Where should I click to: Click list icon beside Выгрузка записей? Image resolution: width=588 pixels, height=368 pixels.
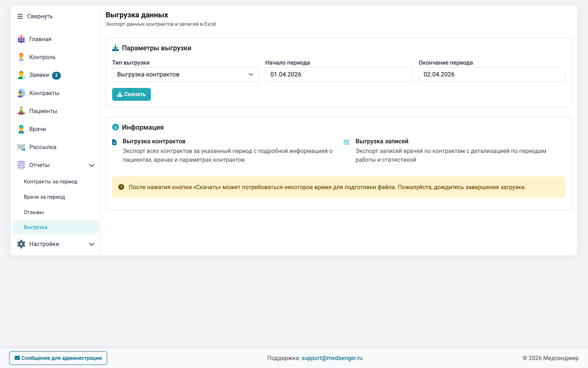point(346,142)
